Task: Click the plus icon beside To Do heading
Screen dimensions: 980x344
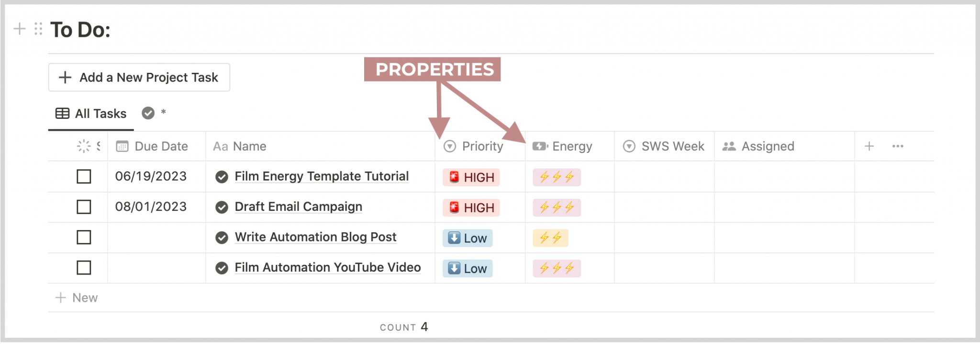Action: tap(20, 29)
